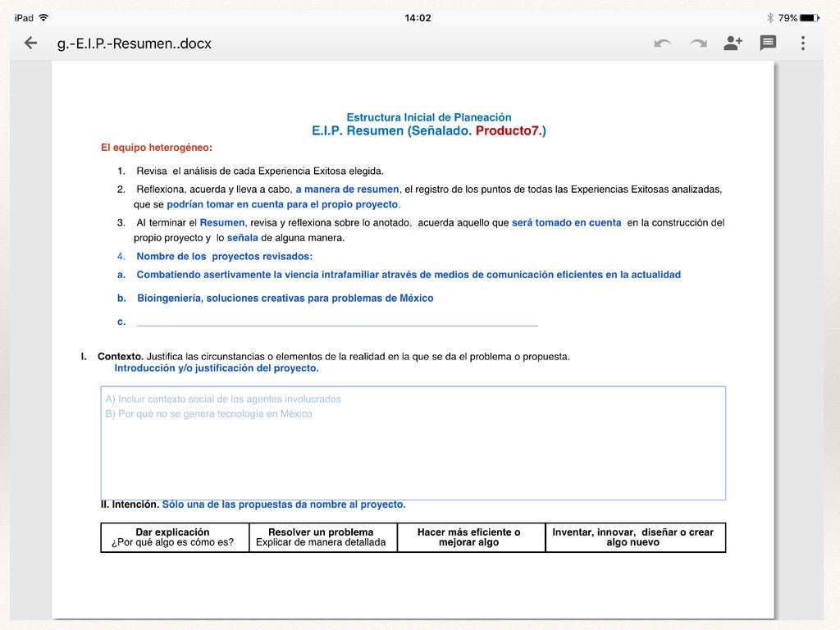
Task: Open the three-dot overflow menu
Action: coord(802,43)
